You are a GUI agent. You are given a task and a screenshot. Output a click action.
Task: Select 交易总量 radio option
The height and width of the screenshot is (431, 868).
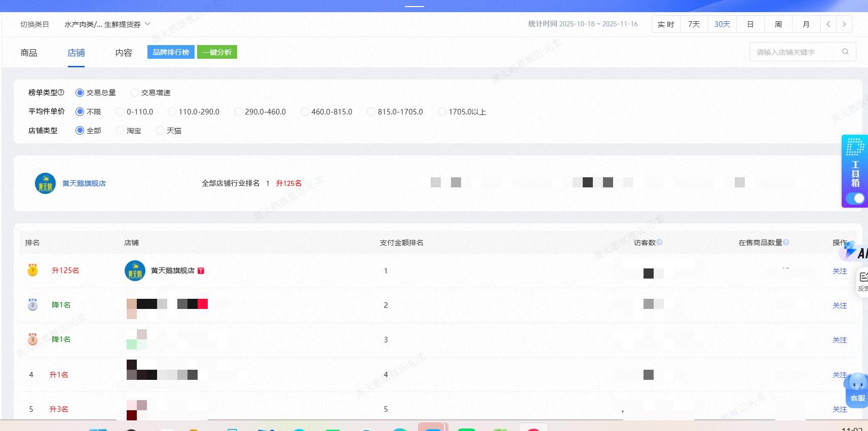tap(80, 93)
